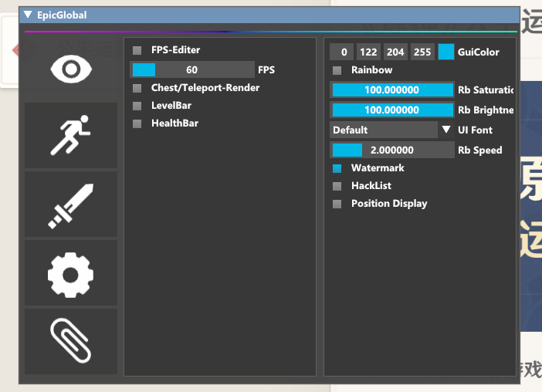The image size is (542, 392).
Task: Click the Rb Speed slider
Action: (391, 150)
